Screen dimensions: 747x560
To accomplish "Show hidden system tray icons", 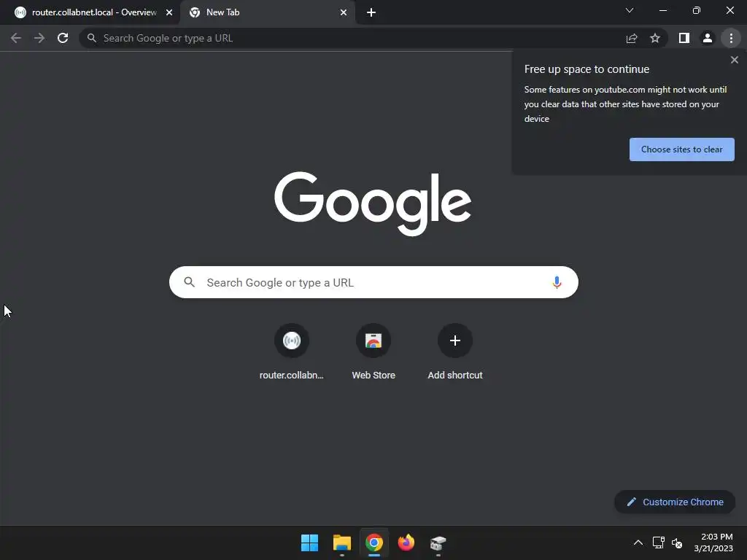I will pyautogui.click(x=638, y=542).
